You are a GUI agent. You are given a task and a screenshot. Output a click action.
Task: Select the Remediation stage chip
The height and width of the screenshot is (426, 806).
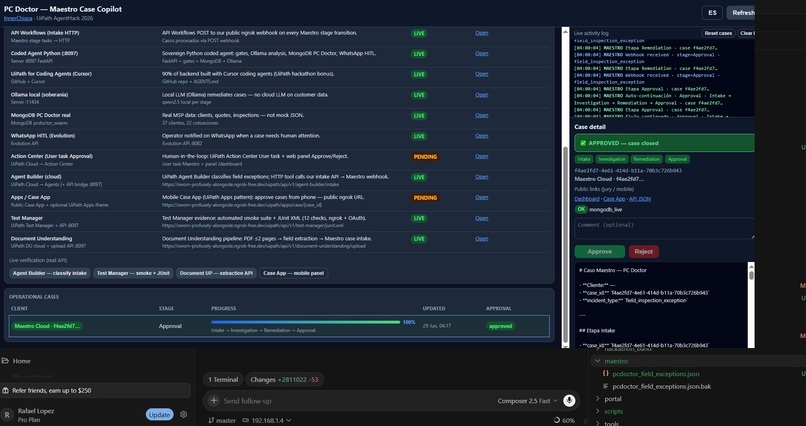pyautogui.click(x=646, y=159)
